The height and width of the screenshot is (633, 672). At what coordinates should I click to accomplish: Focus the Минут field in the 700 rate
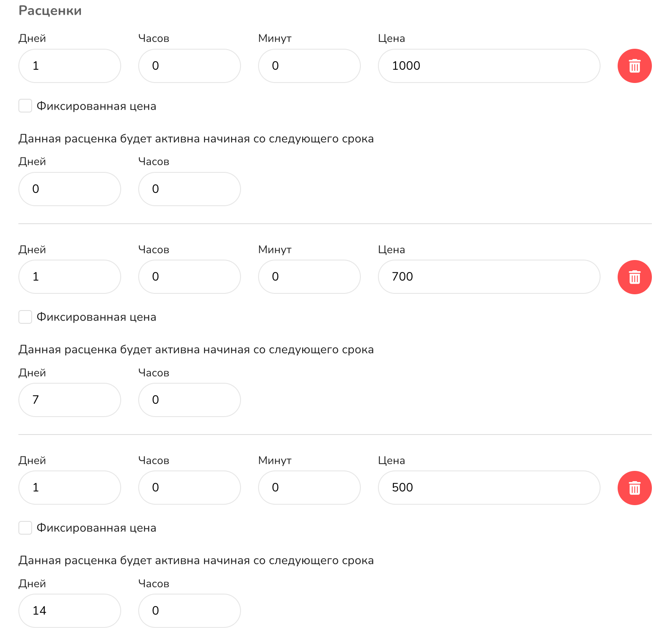pos(309,277)
